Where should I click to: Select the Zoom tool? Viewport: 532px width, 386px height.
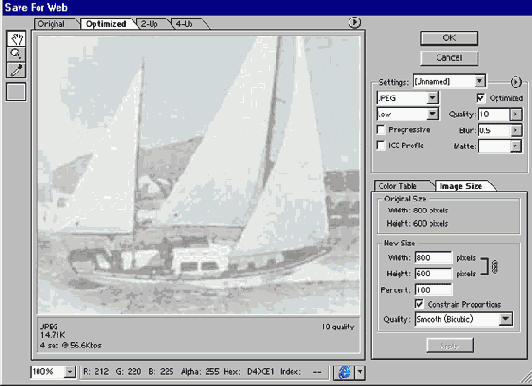tap(16, 54)
